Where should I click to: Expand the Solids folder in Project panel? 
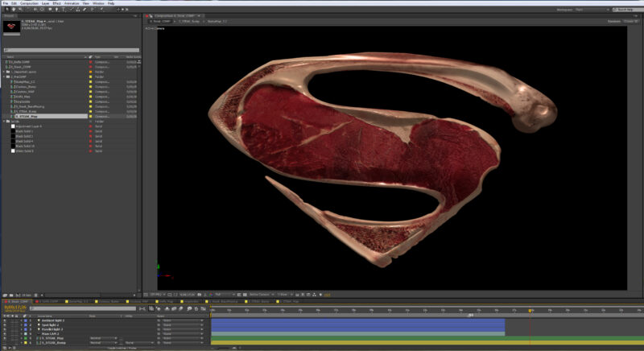click(x=3, y=122)
